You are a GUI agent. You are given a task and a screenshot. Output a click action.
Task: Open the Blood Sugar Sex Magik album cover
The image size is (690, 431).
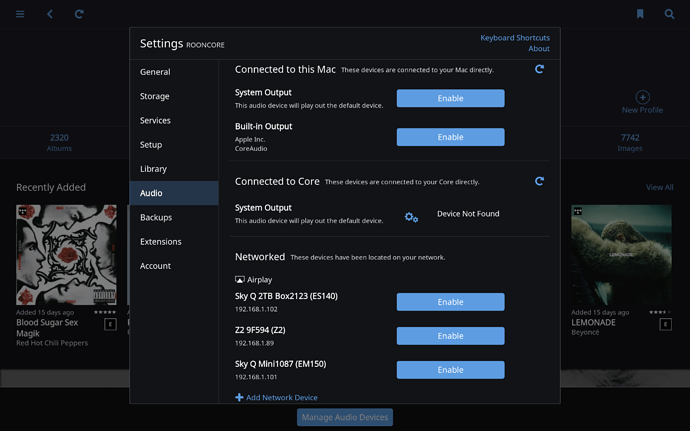[x=66, y=255]
